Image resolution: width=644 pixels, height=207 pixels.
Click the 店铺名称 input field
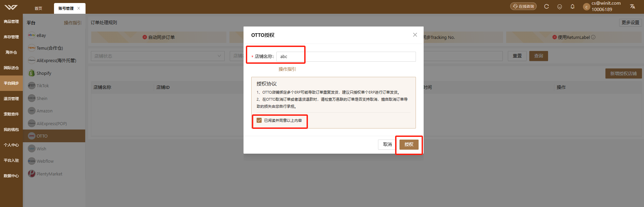point(346,56)
